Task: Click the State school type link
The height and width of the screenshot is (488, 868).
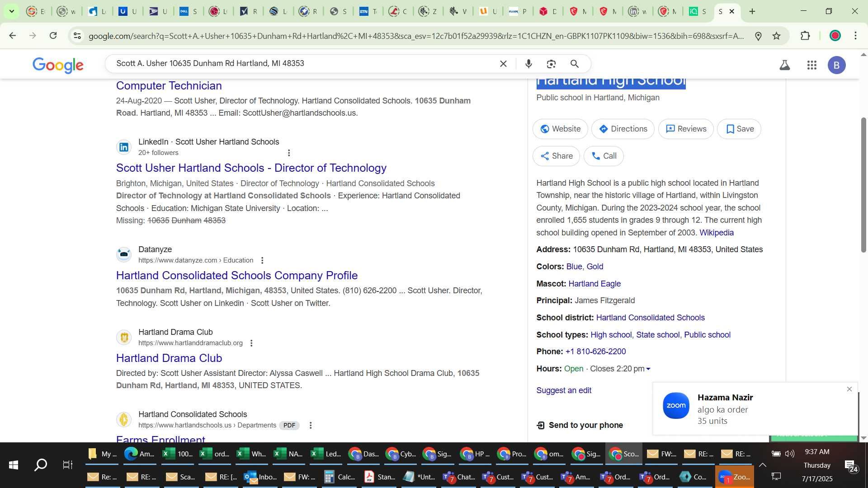Action: [x=658, y=335]
